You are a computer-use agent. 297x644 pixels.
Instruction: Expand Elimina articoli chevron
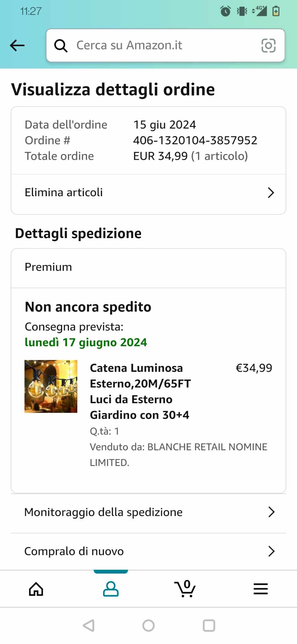271,192
